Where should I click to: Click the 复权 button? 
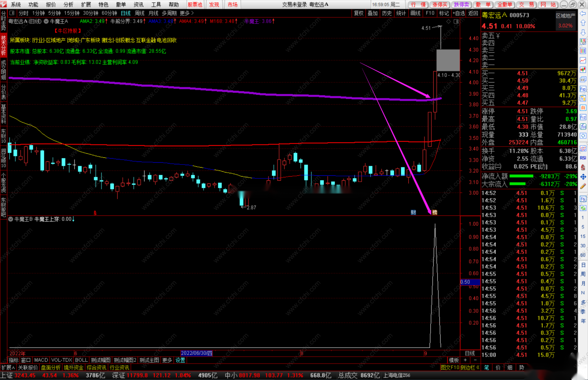[x=359, y=13]
